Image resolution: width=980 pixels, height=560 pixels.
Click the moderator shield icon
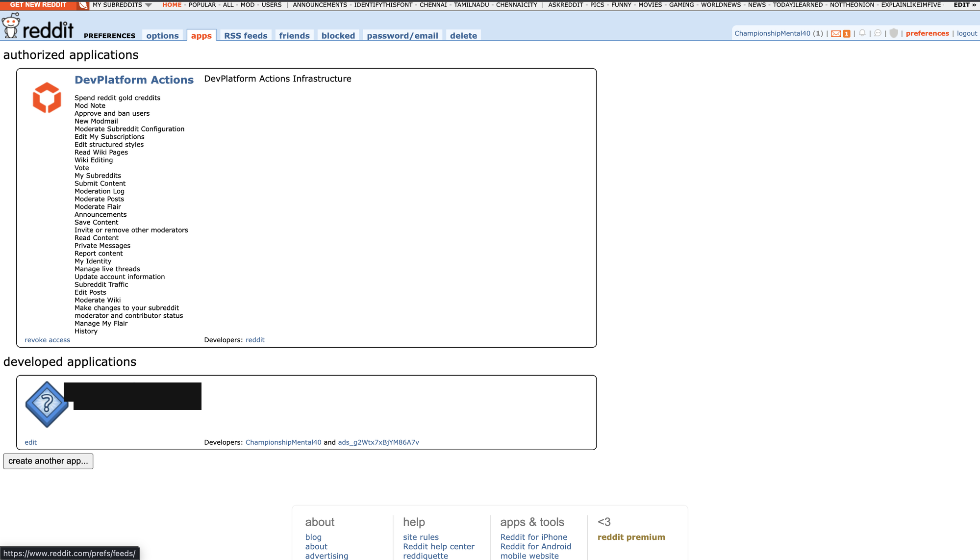pos(894,33)
